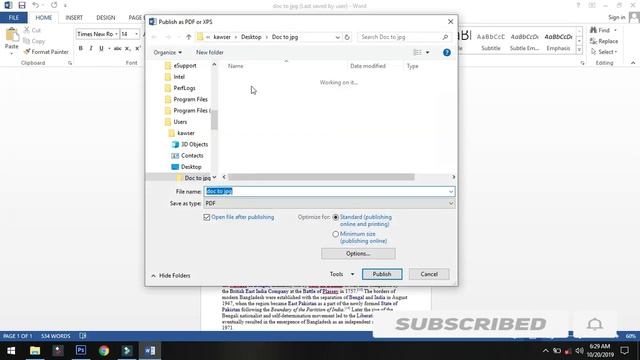Switch to the INSERT ribbon tab
The width and height of the screenshot is (640, 360).
pyautogui.click(x=74, y=18)
